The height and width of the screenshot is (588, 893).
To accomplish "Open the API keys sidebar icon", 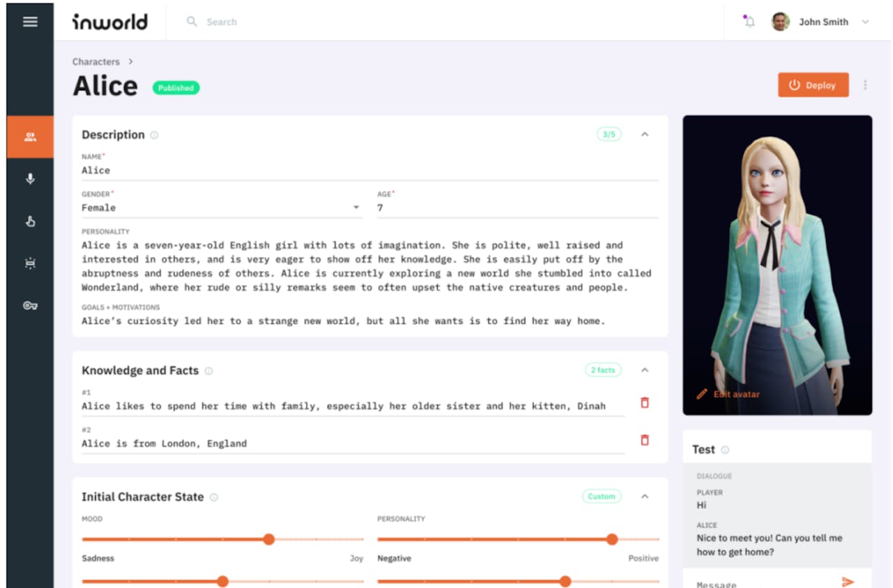I will point(30,306).
